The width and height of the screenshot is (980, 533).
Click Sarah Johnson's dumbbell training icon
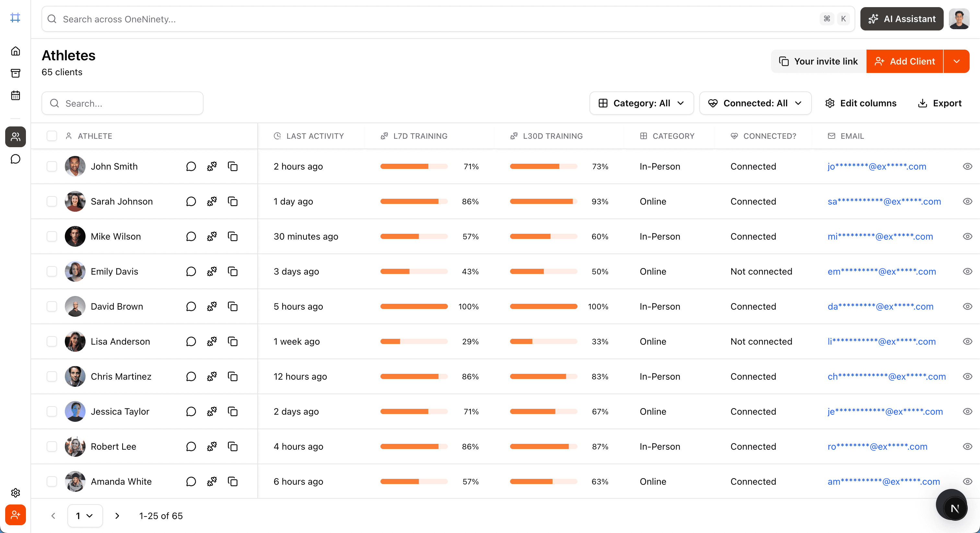pos(212,201)
